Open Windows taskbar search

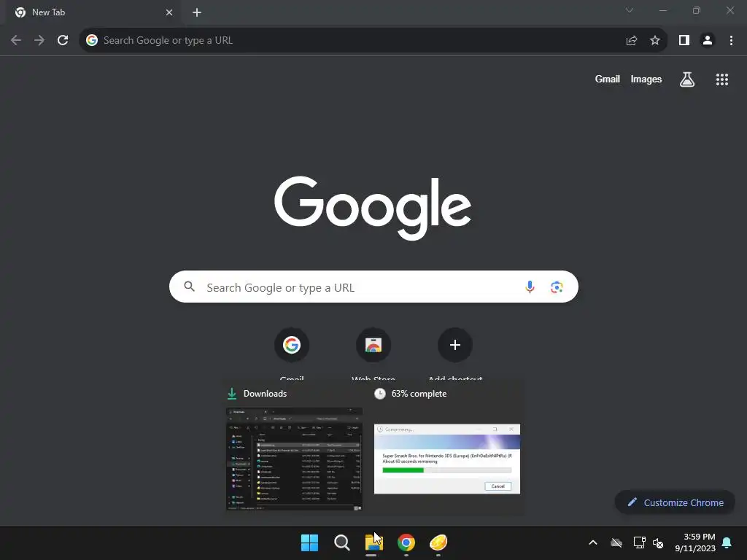click(341, 542)
